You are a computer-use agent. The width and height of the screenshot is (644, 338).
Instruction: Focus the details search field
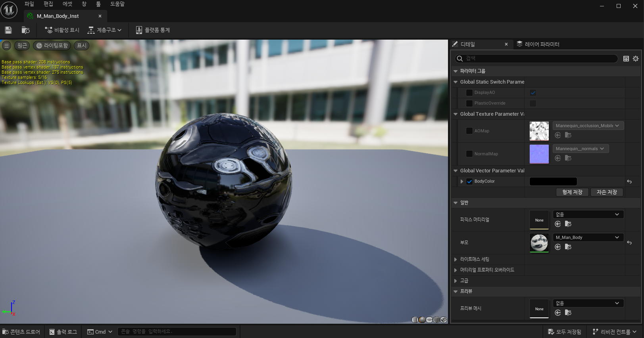point(536,59)
